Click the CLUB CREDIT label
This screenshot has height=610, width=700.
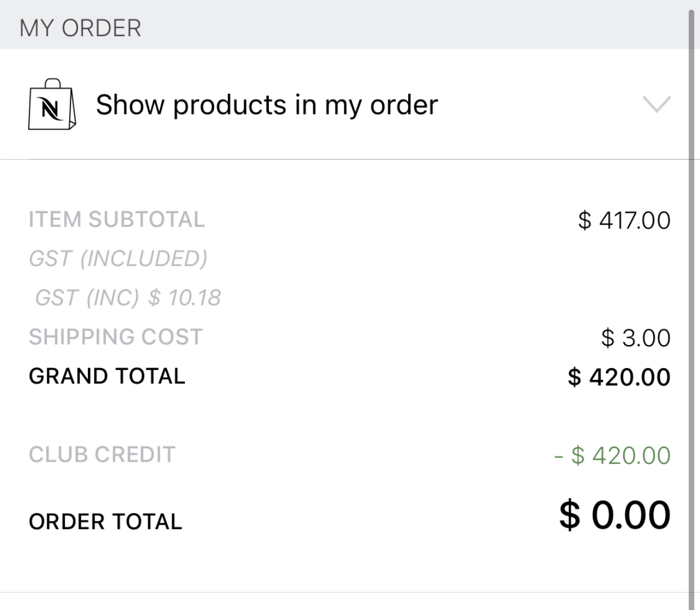coord(102,454)
